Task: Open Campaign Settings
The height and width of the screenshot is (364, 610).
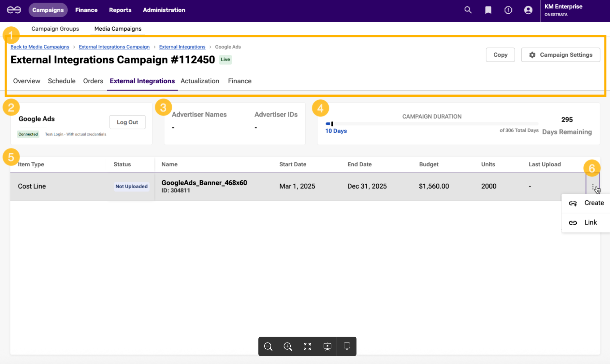Action: 560,55
